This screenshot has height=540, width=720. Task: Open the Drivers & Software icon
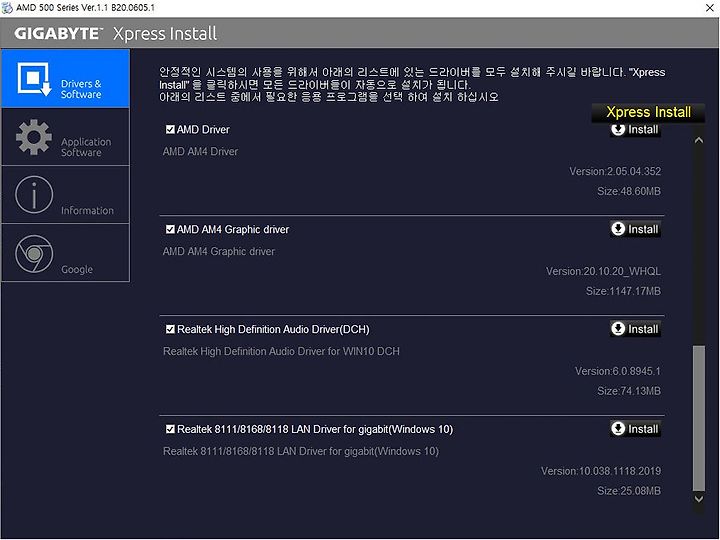[34, 79]
